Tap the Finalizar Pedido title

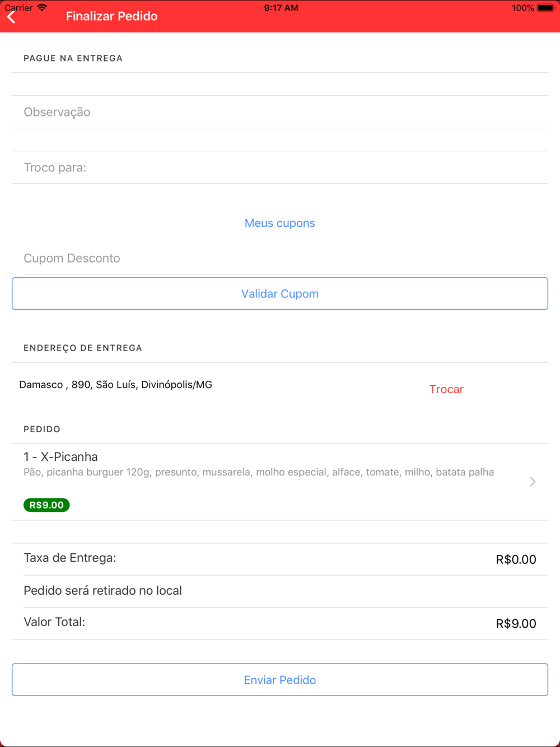point(112,16)
